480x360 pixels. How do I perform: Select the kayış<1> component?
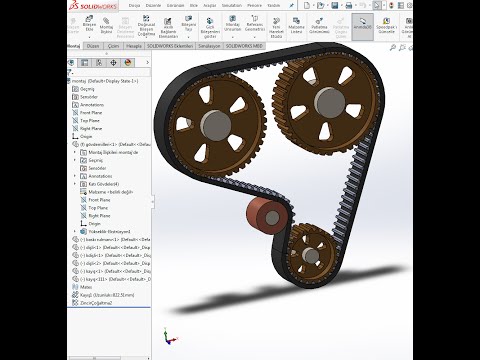point(111,271)
